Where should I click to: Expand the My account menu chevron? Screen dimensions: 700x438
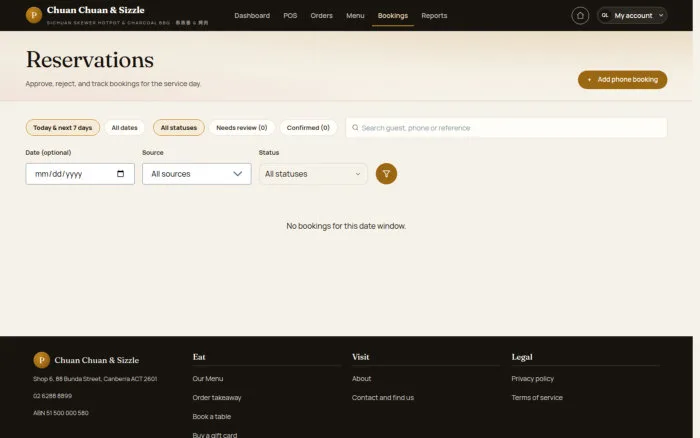click(x=661, y=15)
